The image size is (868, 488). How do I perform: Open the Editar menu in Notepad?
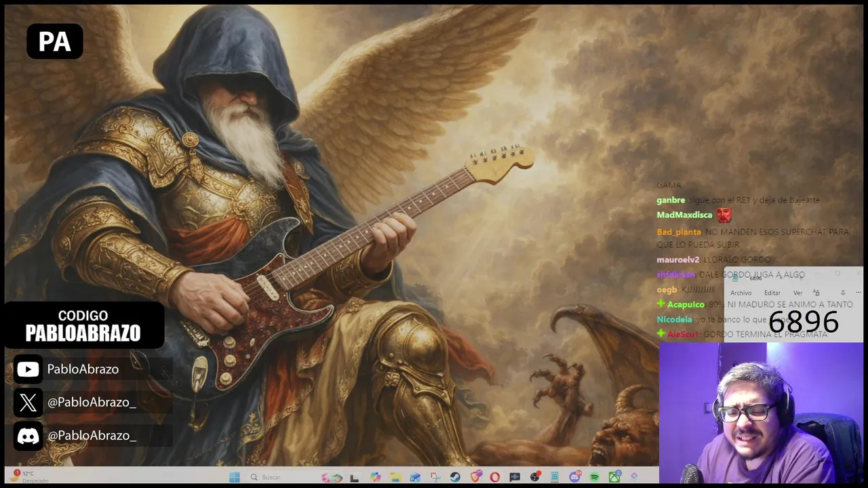772,293
